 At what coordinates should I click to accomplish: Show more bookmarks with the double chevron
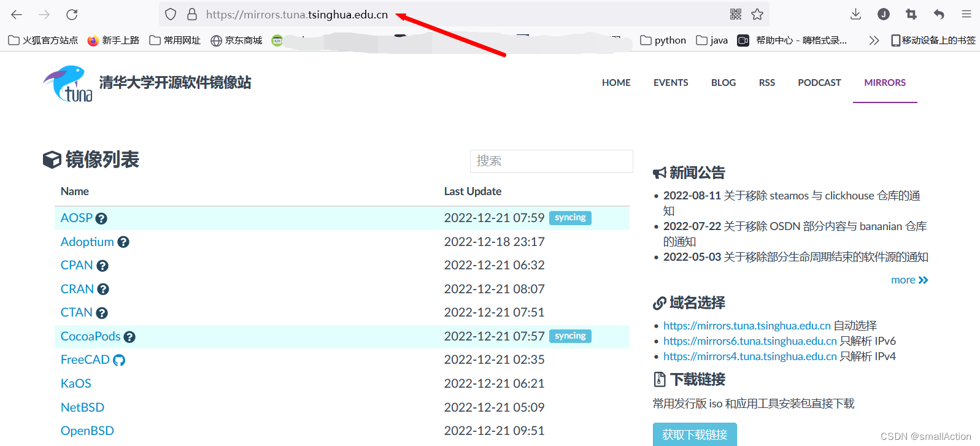click(874, 40)
